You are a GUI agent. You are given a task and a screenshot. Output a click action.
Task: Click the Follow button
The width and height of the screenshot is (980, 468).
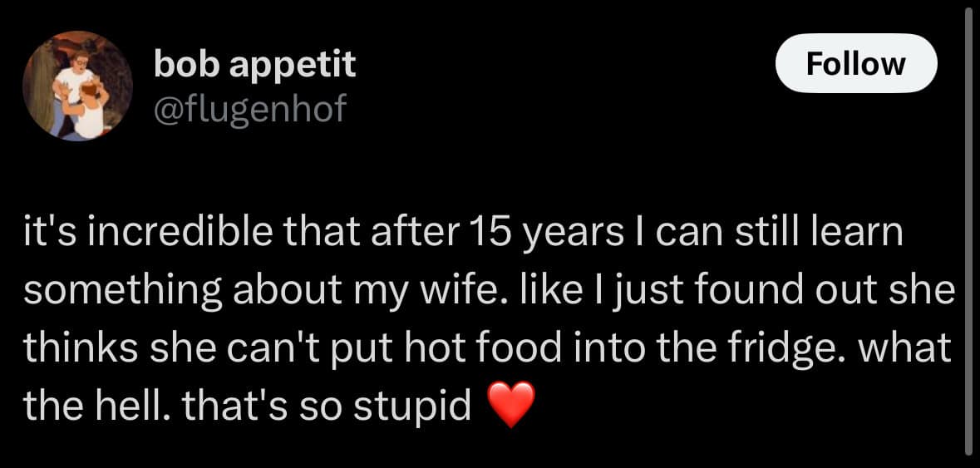[x=855, y=63]
